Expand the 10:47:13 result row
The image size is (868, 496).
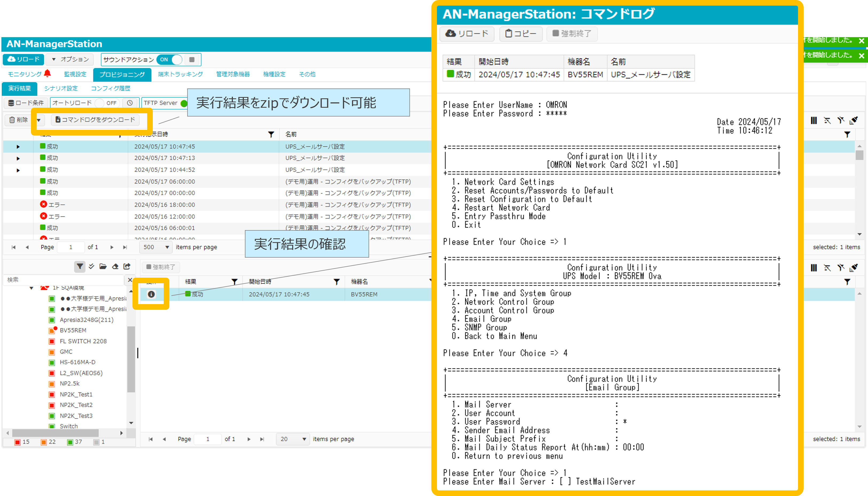(18, 158)
